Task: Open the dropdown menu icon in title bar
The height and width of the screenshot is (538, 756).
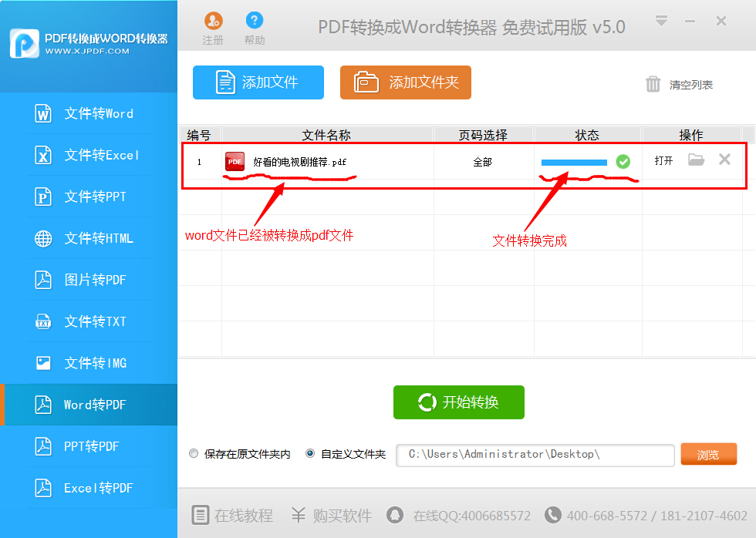Action: (661, 21)
